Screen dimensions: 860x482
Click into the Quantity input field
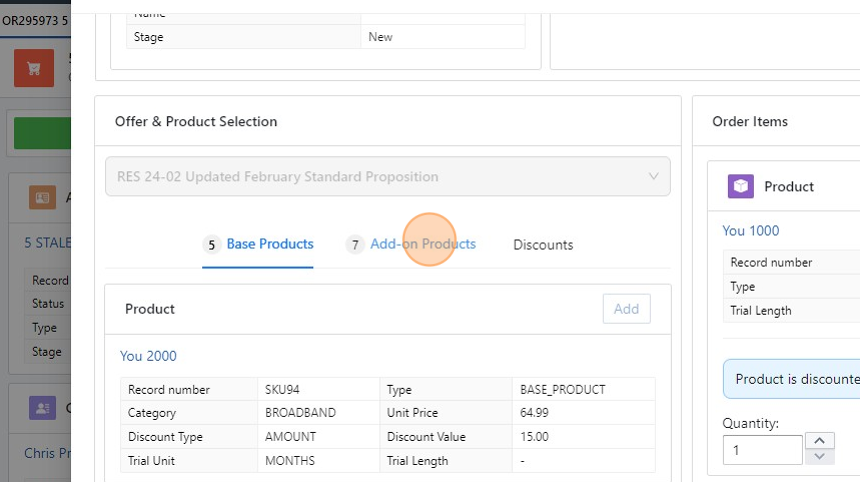[762, 450]
